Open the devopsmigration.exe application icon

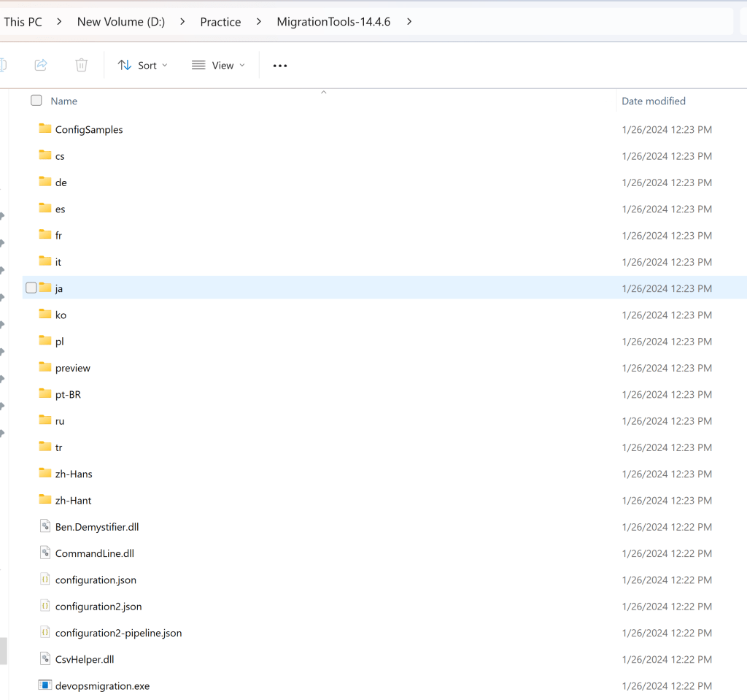45,685
